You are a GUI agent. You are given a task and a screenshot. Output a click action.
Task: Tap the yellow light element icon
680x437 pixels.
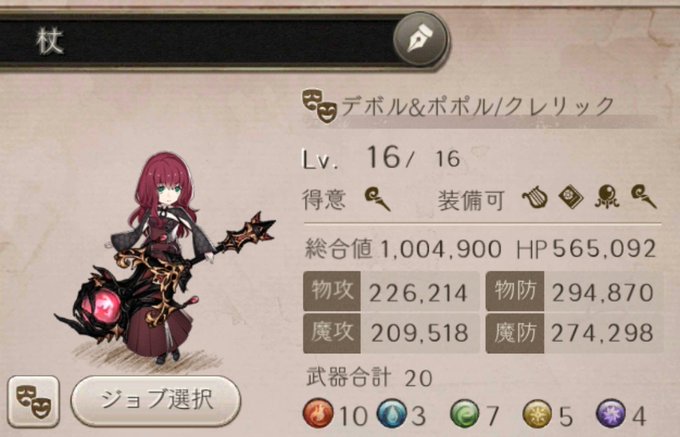537,414
